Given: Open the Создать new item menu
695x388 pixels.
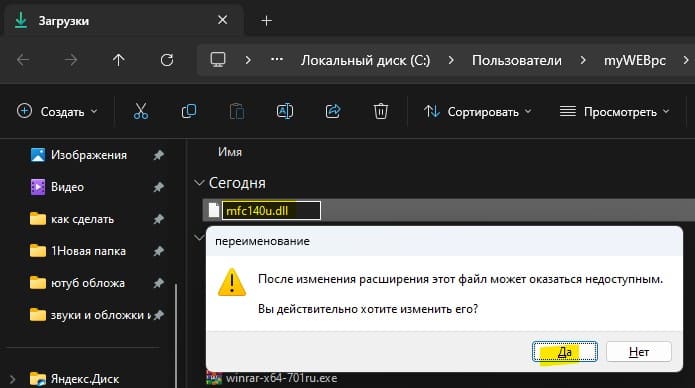Looking at the screenshot, I should click(57, 111).
